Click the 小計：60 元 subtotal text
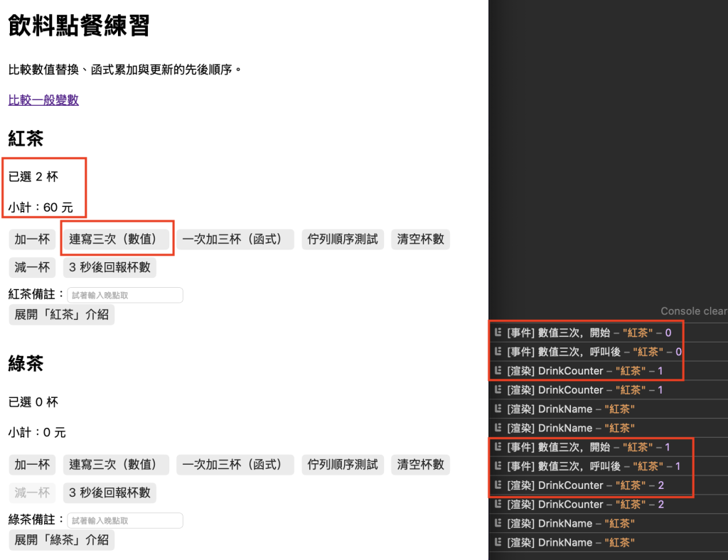 tap(41, 208)
